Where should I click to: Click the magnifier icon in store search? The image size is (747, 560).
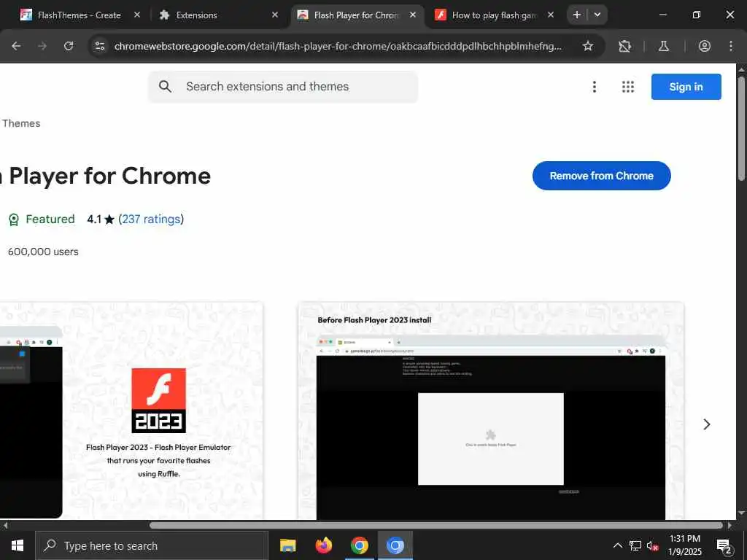click(165, 87)
